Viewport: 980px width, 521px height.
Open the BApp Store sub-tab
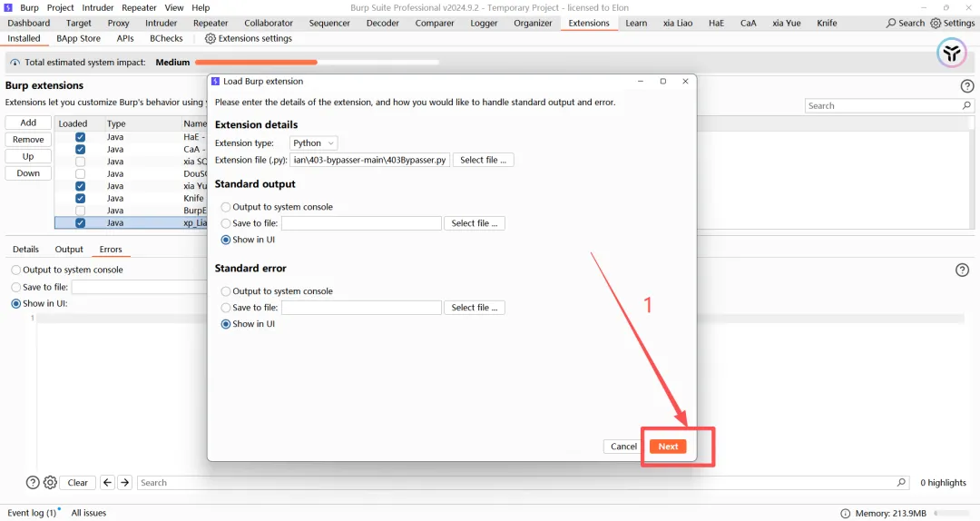pos(78,38)
